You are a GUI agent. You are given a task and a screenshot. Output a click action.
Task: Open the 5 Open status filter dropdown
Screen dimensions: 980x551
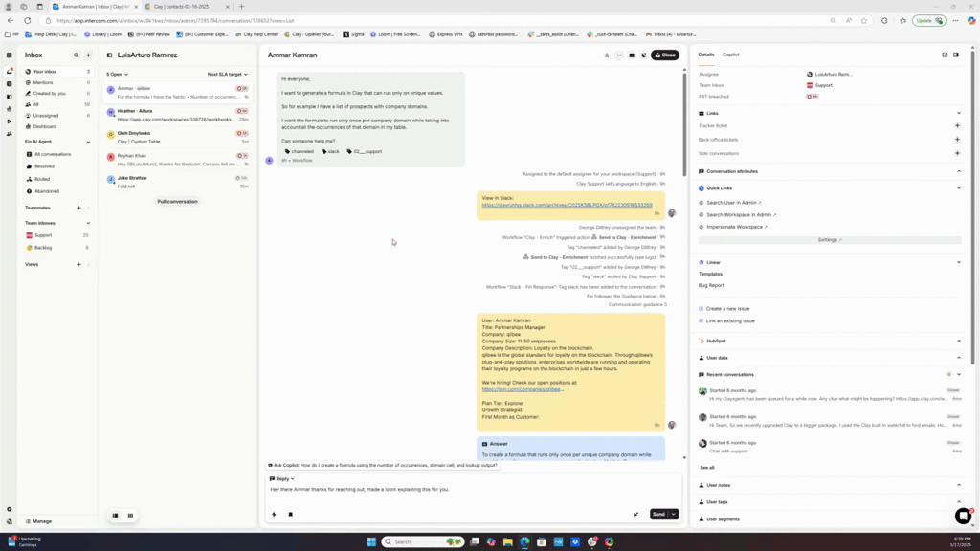(118, 74)
